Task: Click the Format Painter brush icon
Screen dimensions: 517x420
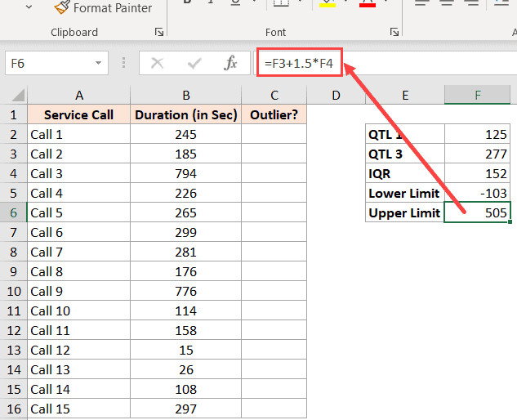Action: coord(61,8)
